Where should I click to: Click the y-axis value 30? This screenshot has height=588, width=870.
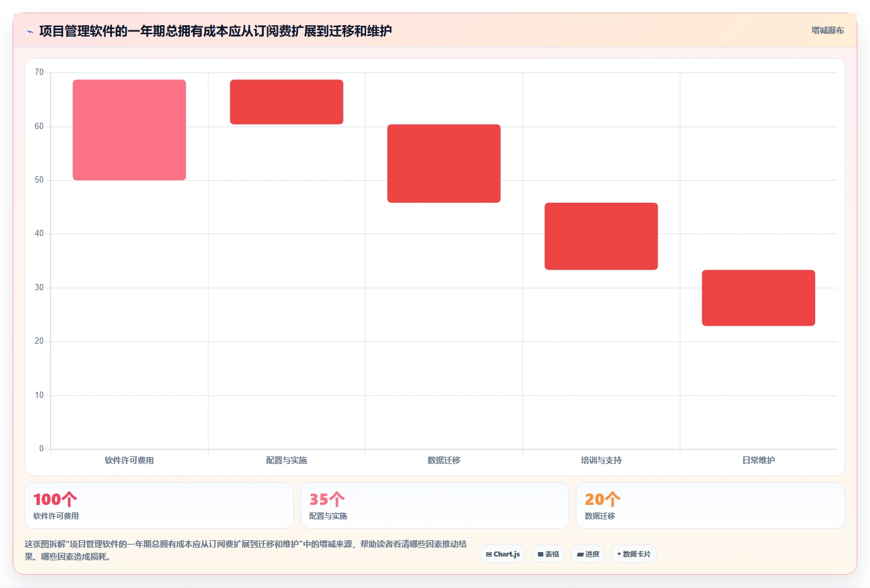(x=39, y=288)
